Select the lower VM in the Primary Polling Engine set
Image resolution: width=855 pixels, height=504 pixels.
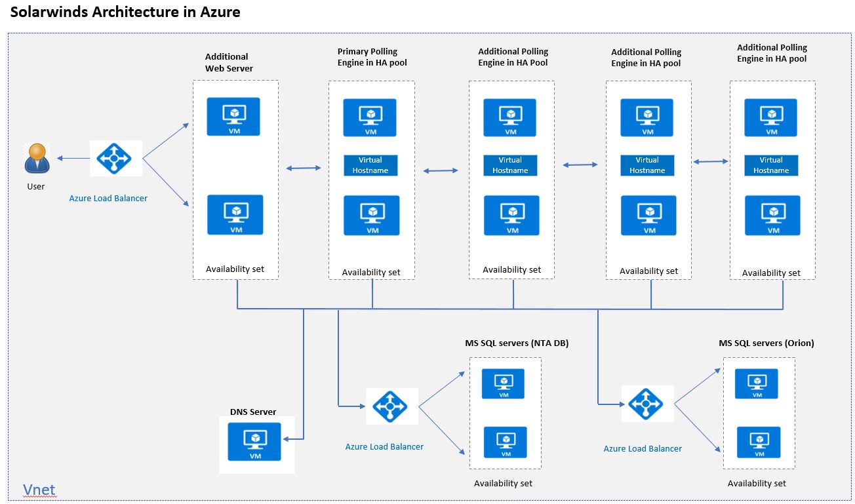[372, 216]
